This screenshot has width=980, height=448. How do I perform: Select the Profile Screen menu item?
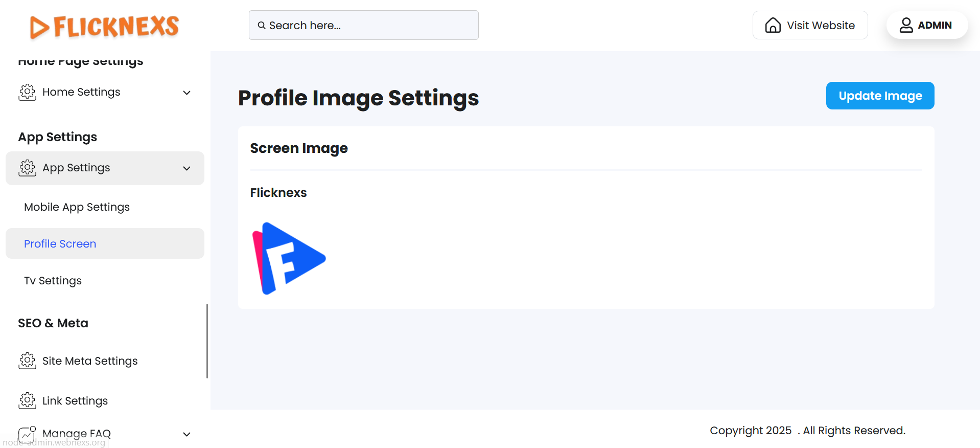tap(60, 244)
